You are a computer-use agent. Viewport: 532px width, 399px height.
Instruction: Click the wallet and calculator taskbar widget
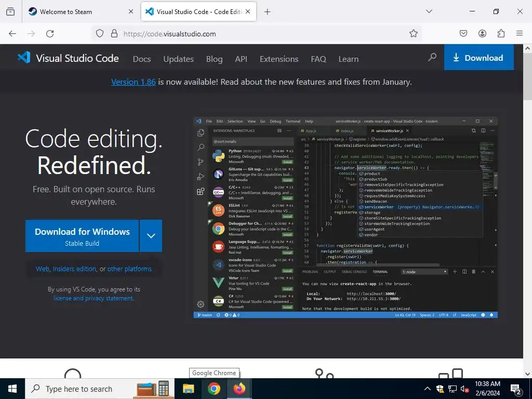point(153,389)
